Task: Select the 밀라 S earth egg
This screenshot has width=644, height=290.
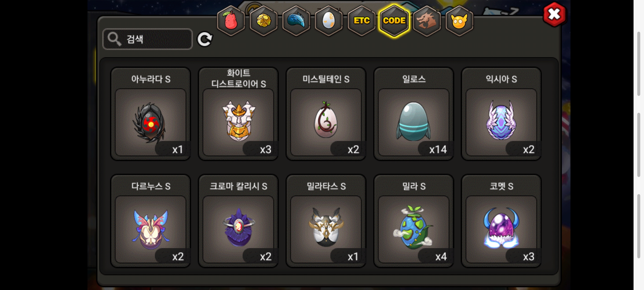Action: click(x=414, y=221)
